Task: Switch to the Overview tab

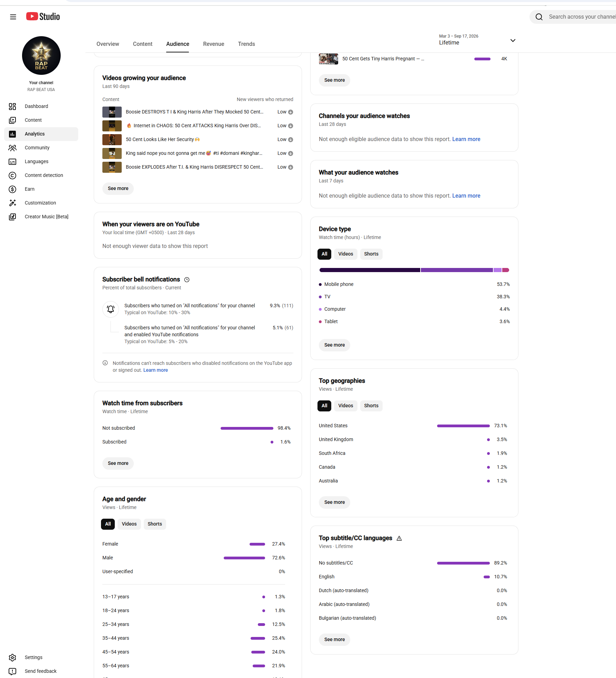Action: pyautogui.click(x=108, y=44)
